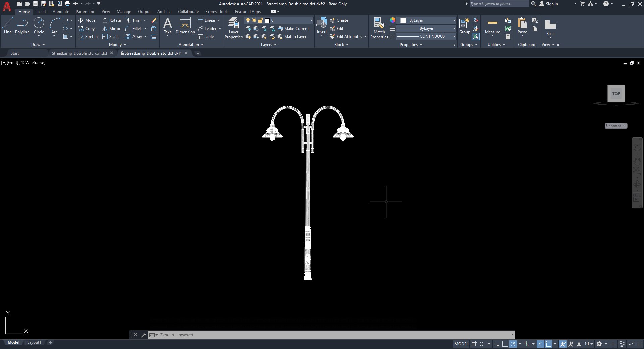Click the Insert block icon
The height and width of the screenshot is (349, 644).
(322, 23)
